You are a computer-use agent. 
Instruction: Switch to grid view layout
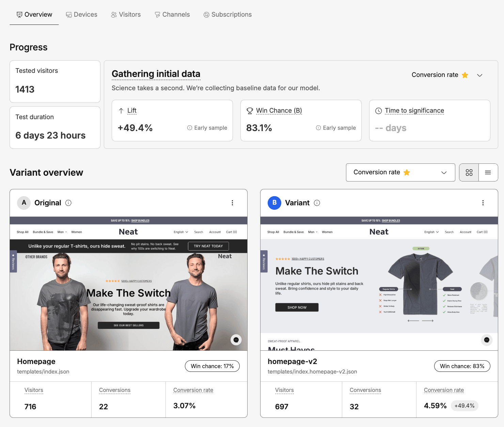(x=469, y=173)
